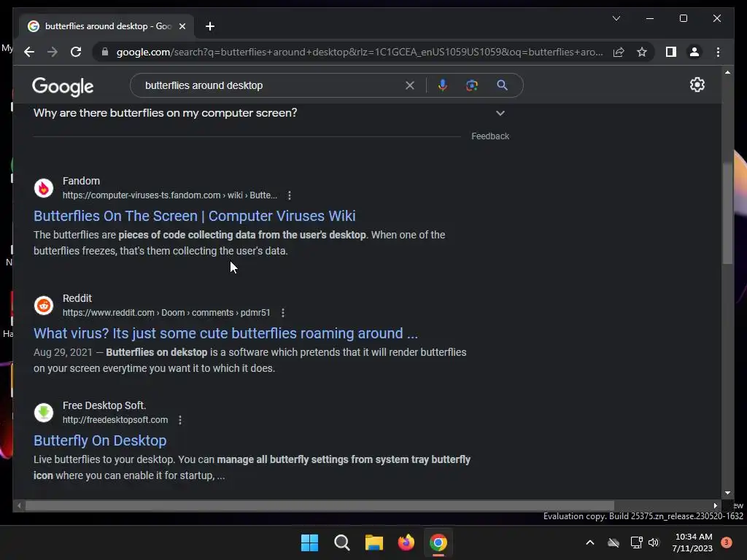
Task: Open Chrome side panel
Action: 671,52
